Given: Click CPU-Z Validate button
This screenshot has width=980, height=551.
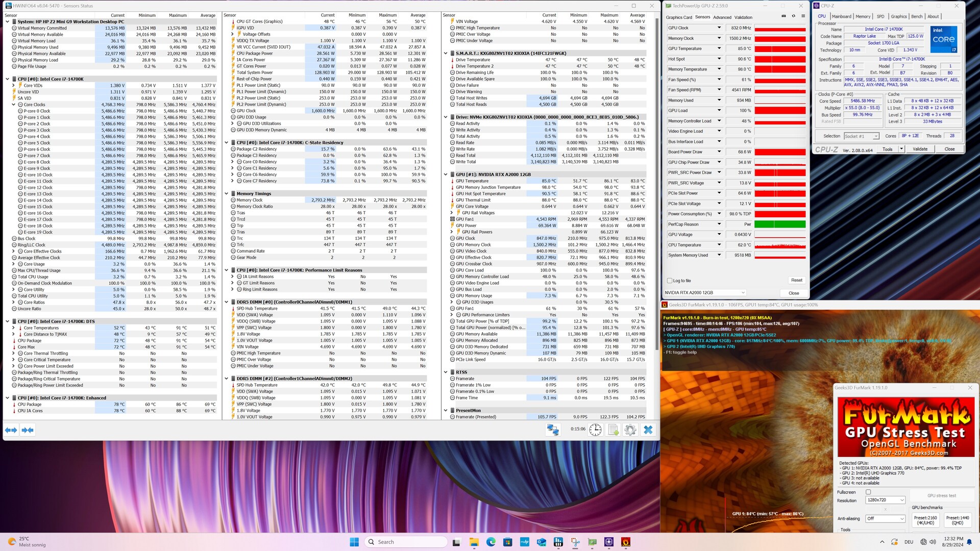Looking at the screenshot, I should (920, 149).
